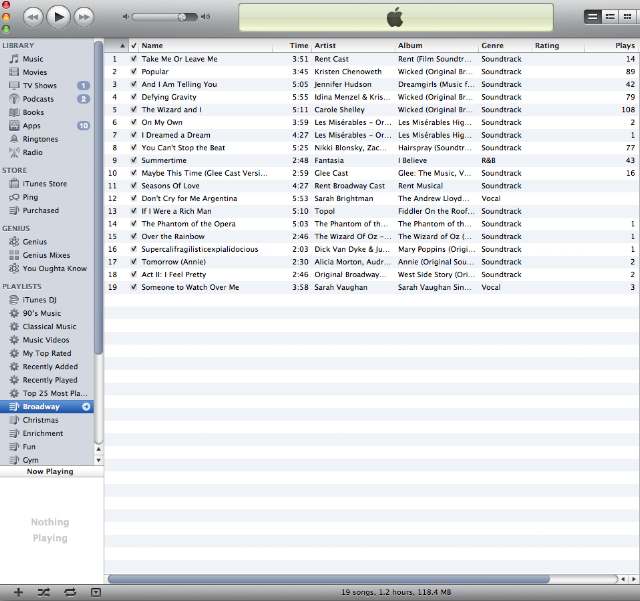This screenshot has height=601, width=640.
Task: Click the high volume speaker icon
Action: (x=205, y=17)
